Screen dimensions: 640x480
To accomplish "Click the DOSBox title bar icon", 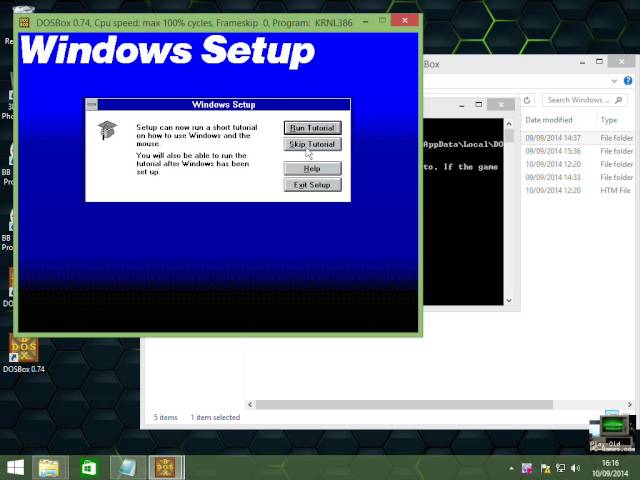I will pyautogui.click(x=24, y=22).
